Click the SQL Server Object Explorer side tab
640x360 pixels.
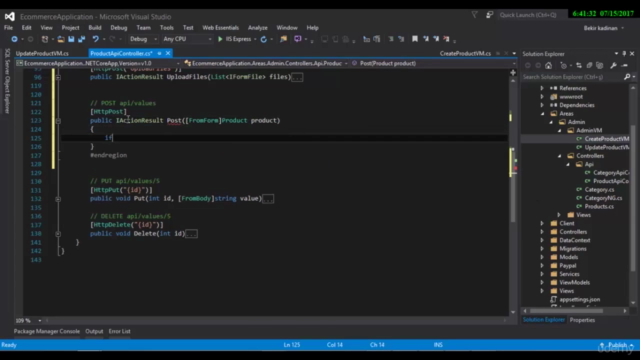(x=7, y=81)
